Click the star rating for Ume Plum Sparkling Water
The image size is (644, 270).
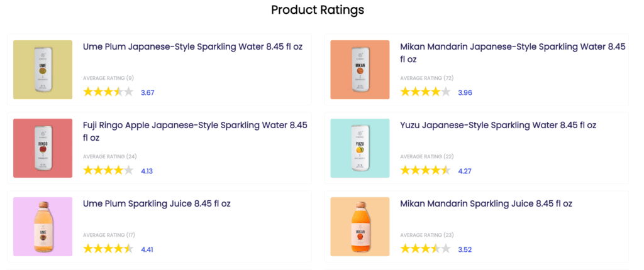(108, 92)
